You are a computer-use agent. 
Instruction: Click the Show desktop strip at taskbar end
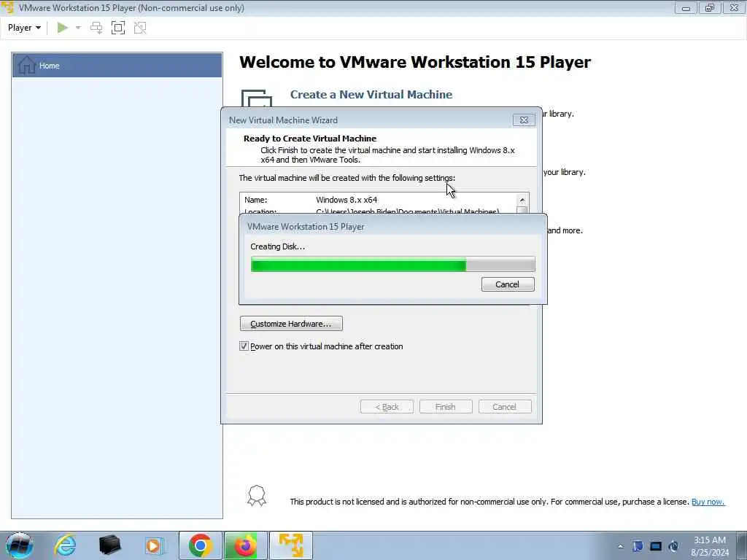pos(742,545)
